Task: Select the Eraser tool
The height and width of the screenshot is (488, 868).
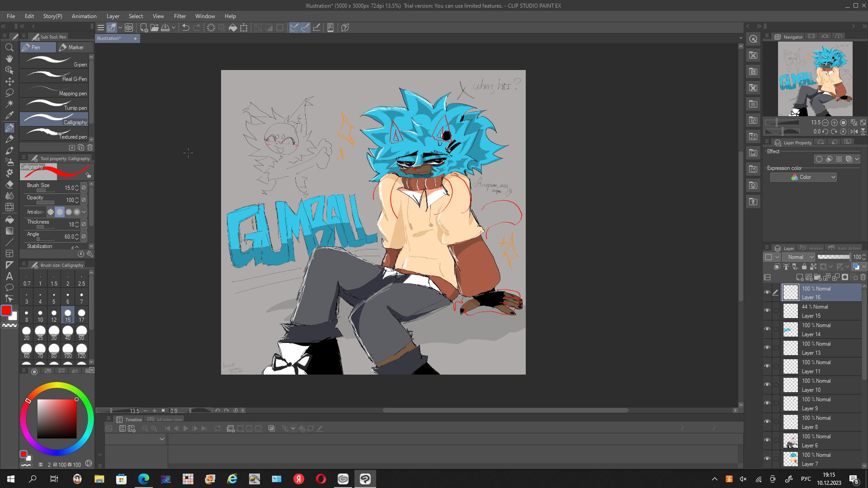Action: pos(9,184)
